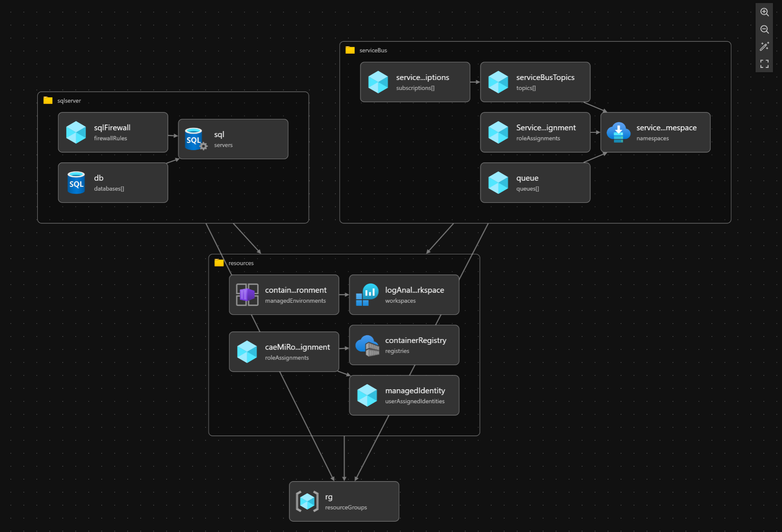Click the resources module title text
Viewport: 782px width, 532px height.
[x=241, y=263]
